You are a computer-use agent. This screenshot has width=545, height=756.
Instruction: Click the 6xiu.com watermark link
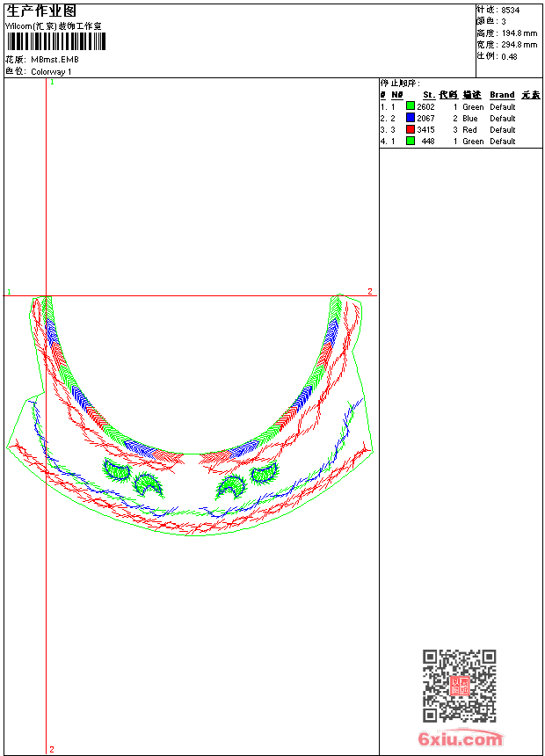coord(460,738)
